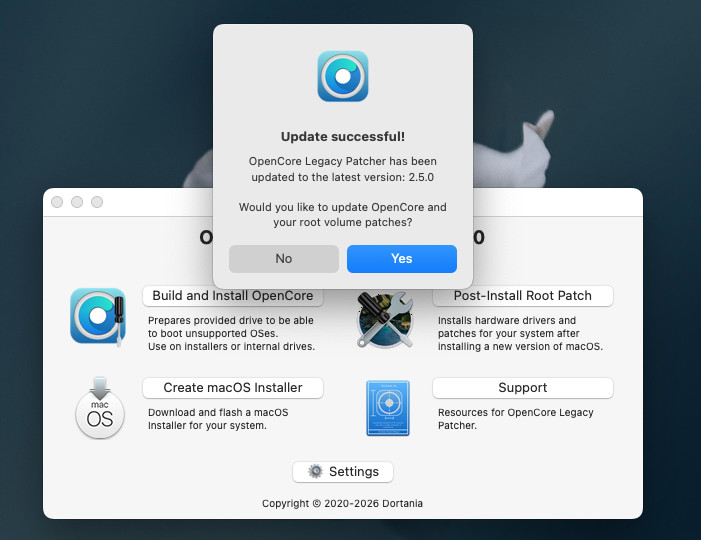Open Create macOS Installer
The image size is (701, 540).
tap(232, 388)
